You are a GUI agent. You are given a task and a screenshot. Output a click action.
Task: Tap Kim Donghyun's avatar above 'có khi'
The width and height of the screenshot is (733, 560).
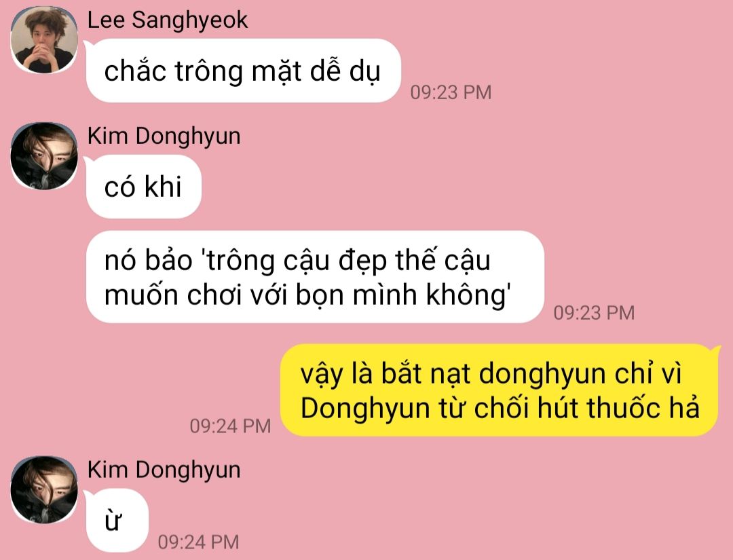pyautogui.click(x=44, y=156)
